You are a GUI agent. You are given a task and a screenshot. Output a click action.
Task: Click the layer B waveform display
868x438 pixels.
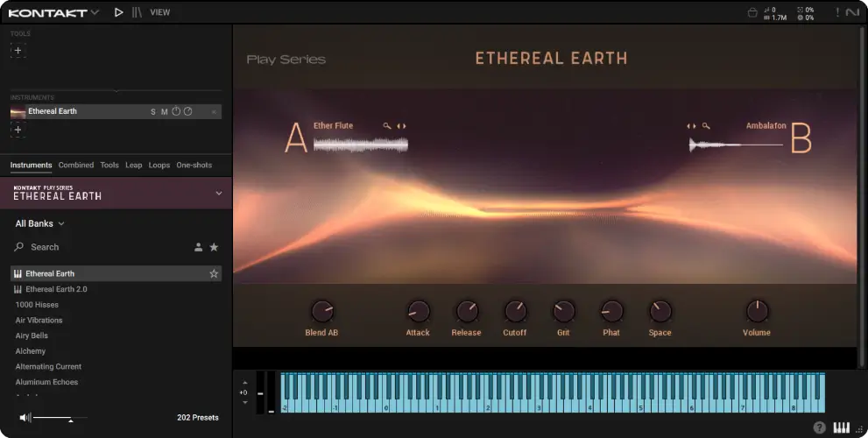pos(737,145)
